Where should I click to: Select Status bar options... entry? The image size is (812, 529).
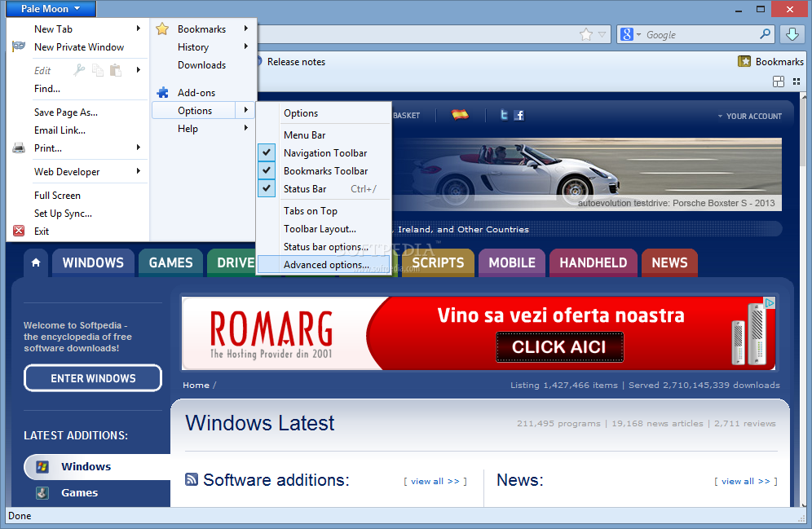click(324, 247)
